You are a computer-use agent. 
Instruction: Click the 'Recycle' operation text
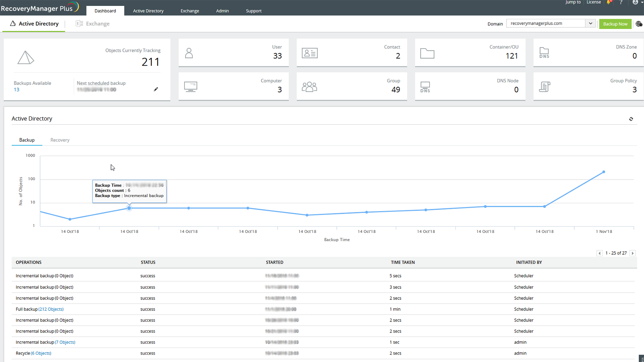click(x=23, y=353)
